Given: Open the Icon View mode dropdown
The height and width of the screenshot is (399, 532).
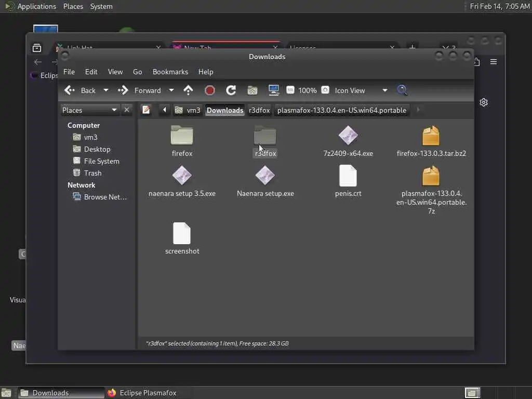Looking at the screenshot, I should pyautogui.click(x=361, y=90).
